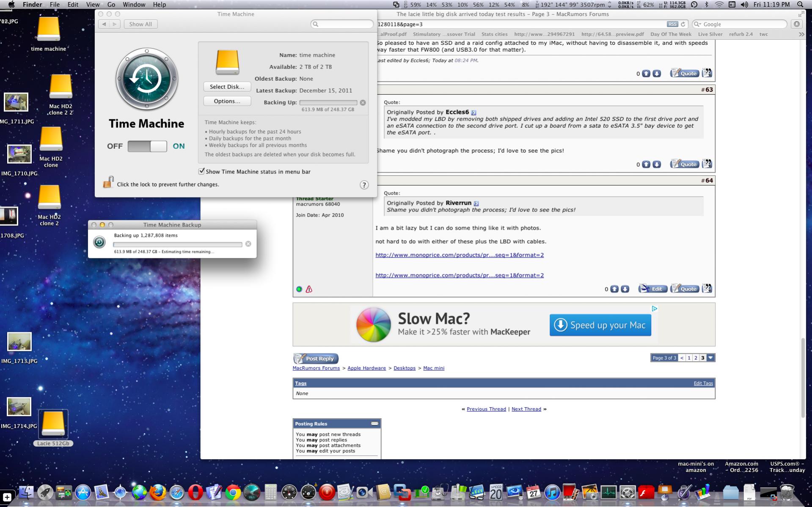Collapse the Posting Rules box

tap(375, 423)
